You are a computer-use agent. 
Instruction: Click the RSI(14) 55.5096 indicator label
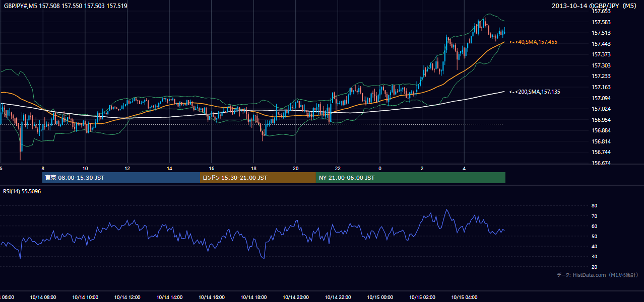pos(22,191)
